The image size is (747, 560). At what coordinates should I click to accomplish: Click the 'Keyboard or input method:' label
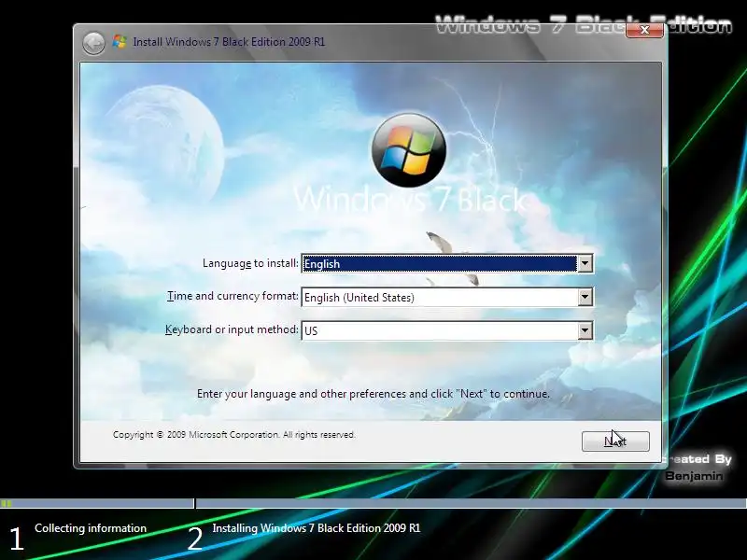[232, 329]
